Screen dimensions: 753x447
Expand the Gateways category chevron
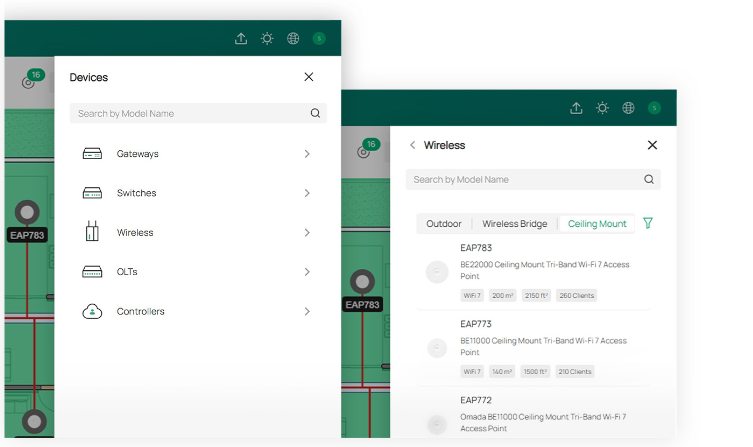(307, 154)
